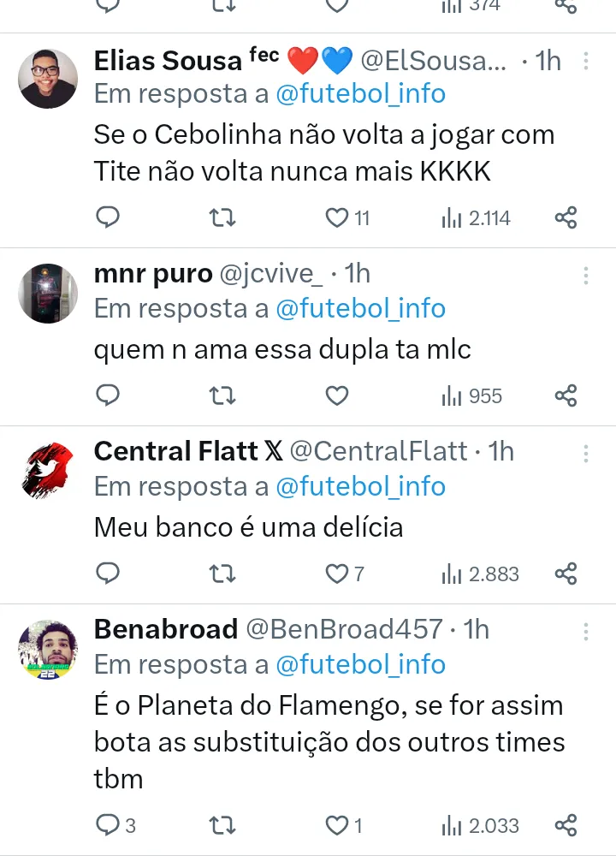Like Central Flatt's tweet with 7 likes
The height and width of the screenshot is (856, 616).
[338, 574]
